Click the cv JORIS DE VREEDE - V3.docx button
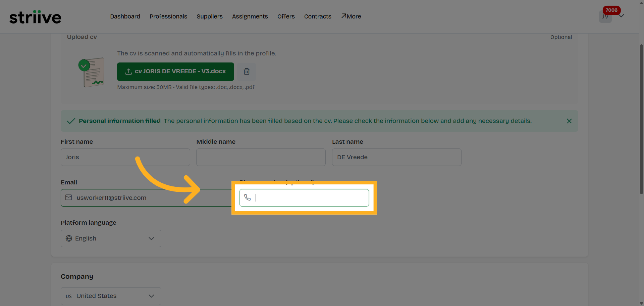 (x=175, y=72)
